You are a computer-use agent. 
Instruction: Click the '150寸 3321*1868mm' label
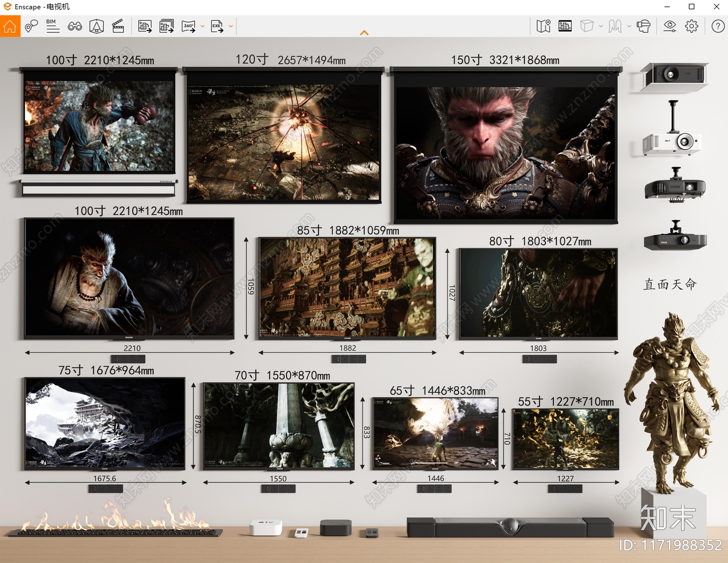tap(505, 60)
